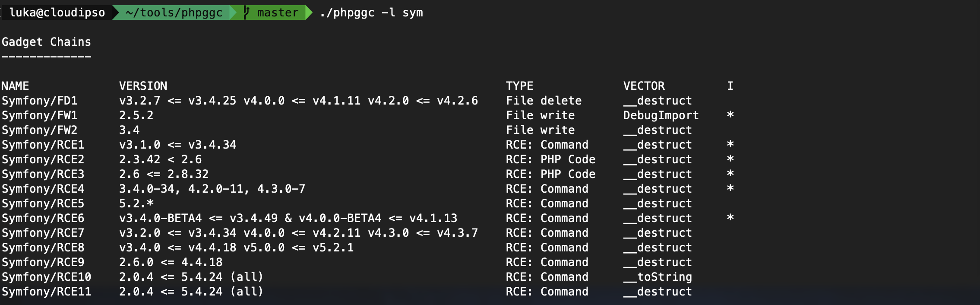Click the asterisk in the Symfony/FW1 row
Screen dimensions: 980x305
[x=730, y=115]
